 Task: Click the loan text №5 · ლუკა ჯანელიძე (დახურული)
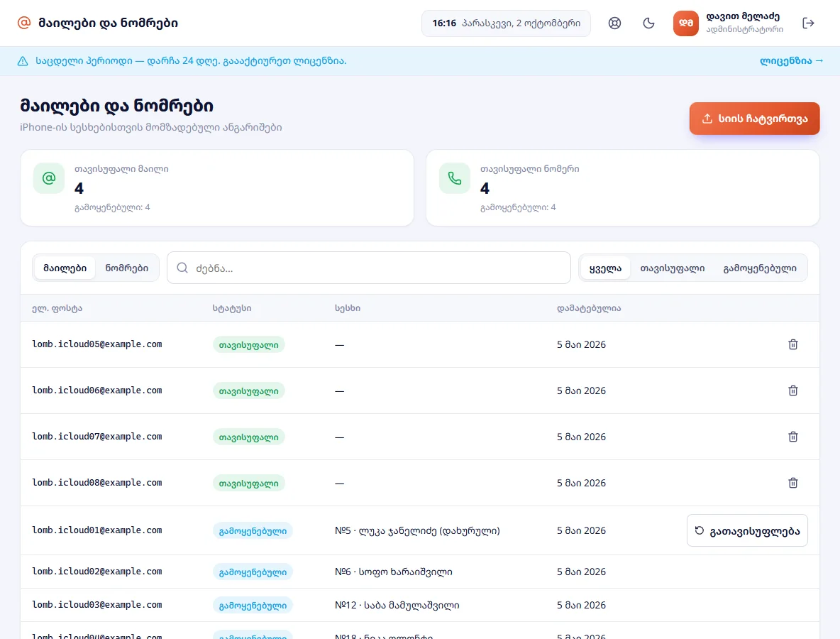pos(417,530)
